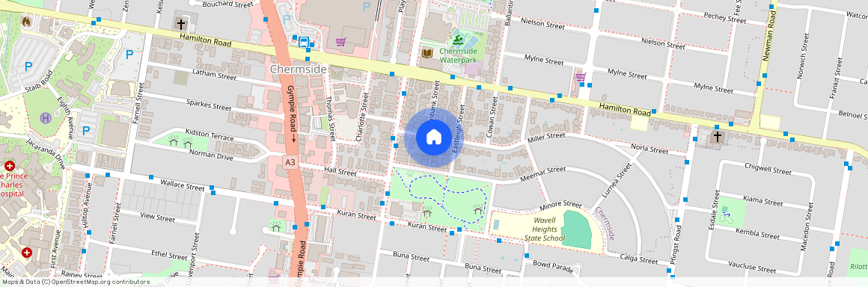Select the Minore Street label
The image size is (868, 287).
(560, 205)
